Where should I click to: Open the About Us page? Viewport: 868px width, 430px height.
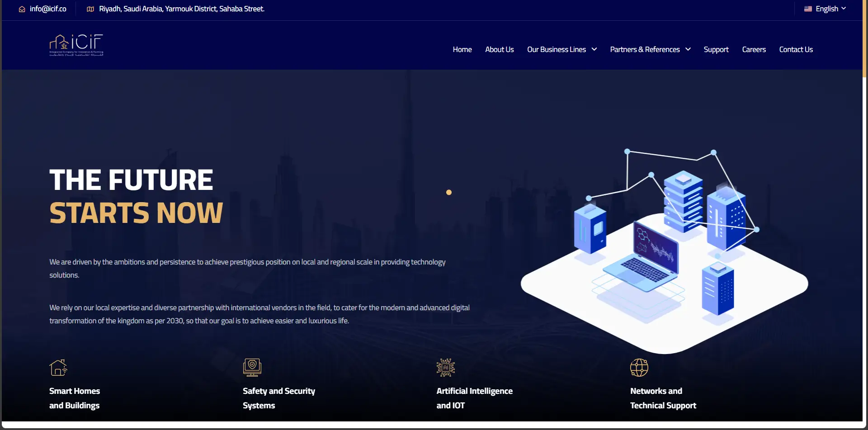[499, 50]
